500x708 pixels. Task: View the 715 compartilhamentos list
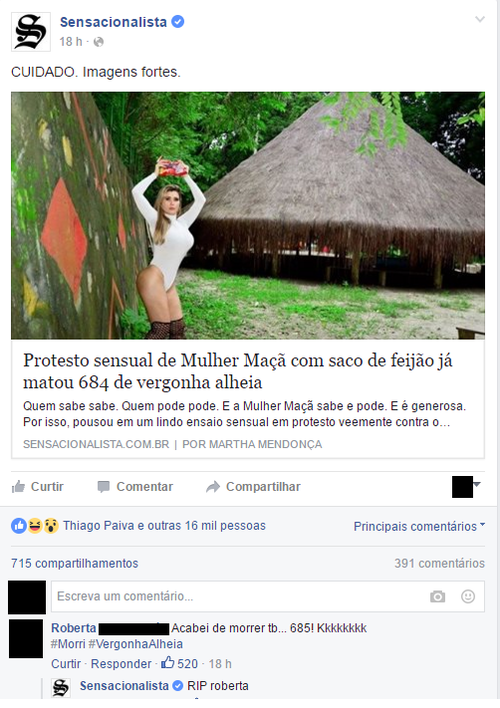[75, 563]
